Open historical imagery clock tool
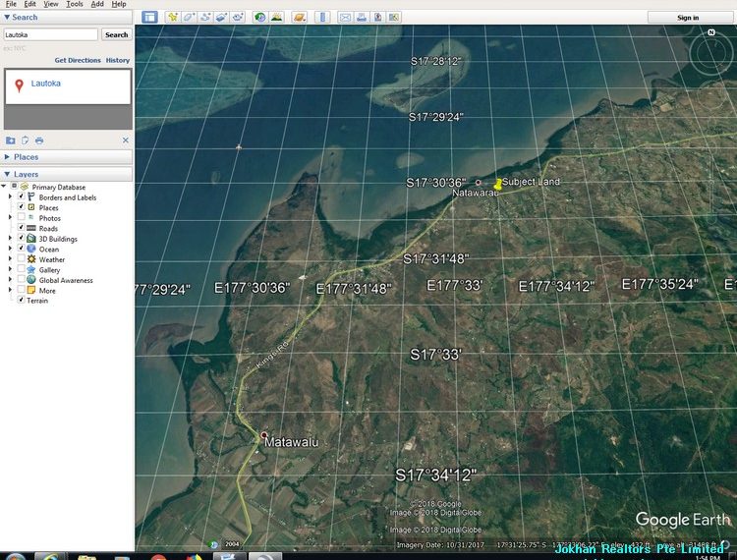The height and width of the screenshot is (560, 737). pos(259,18)
